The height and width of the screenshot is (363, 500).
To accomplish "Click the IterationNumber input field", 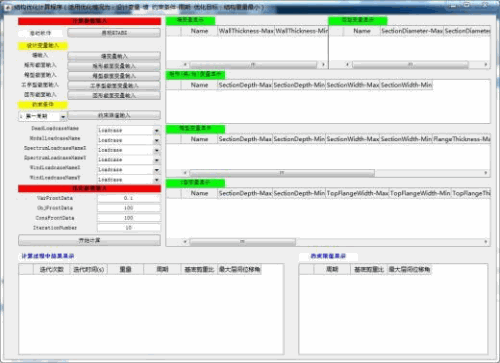I will coord(129,228).
